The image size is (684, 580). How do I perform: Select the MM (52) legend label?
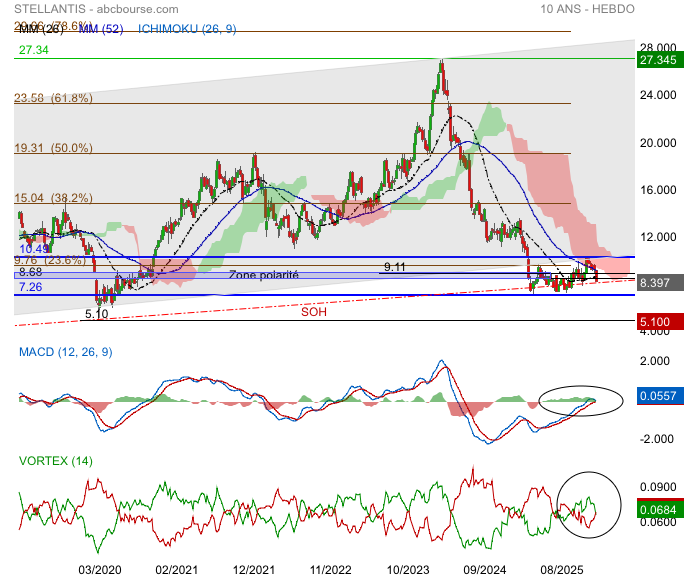(x=101, y=29)
